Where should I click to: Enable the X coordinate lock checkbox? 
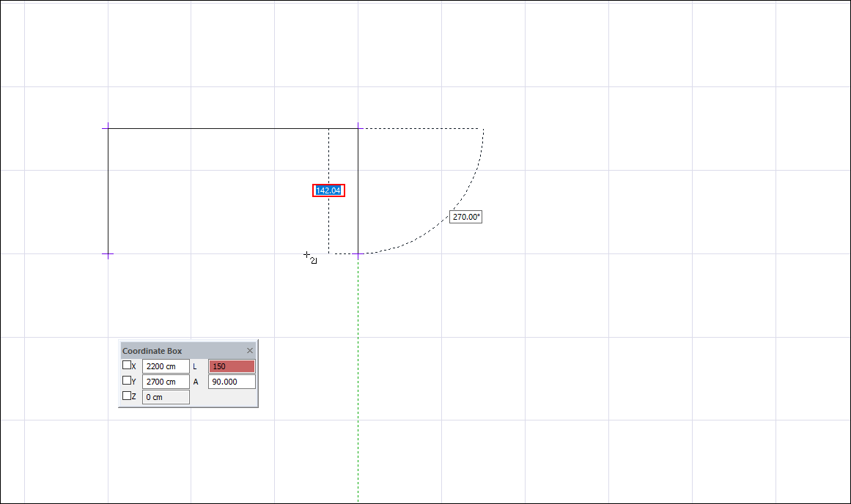127,366
